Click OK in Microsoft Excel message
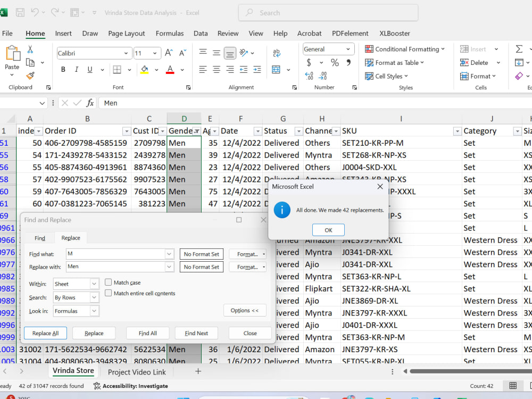Image resolution: width=532 pixels, height=399 pixels. coord(328,230)
